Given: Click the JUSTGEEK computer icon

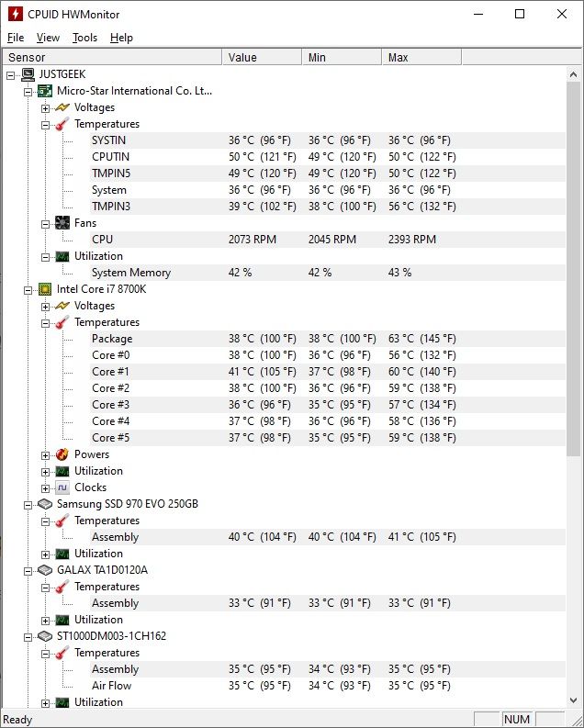Looking at the screenshot, I should pyautogui.click(x=28, y=74).
